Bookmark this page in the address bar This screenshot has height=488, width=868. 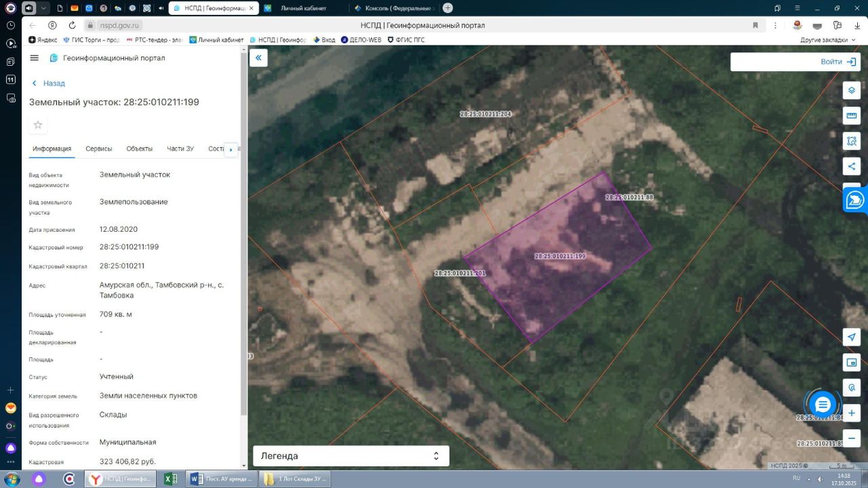click(755, 25)
